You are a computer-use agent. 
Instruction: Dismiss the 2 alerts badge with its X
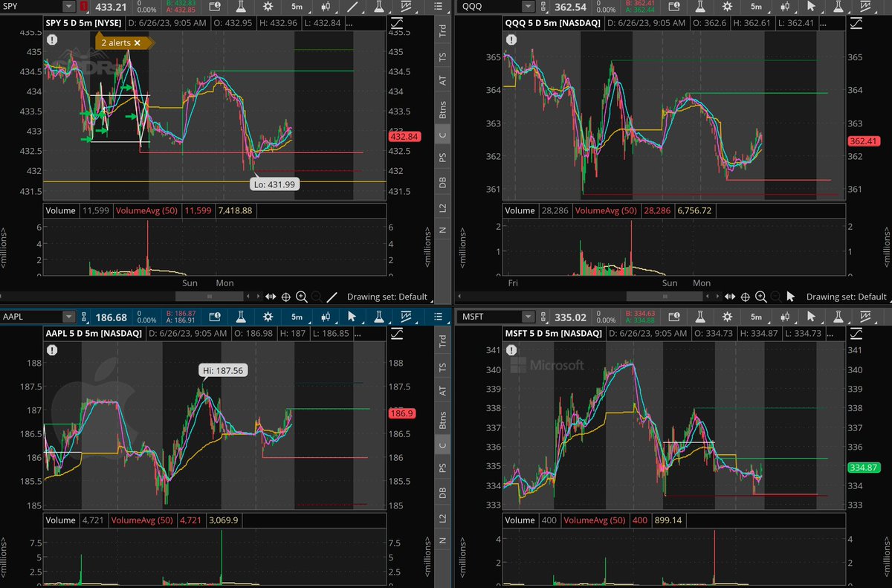tap(138, 43)
